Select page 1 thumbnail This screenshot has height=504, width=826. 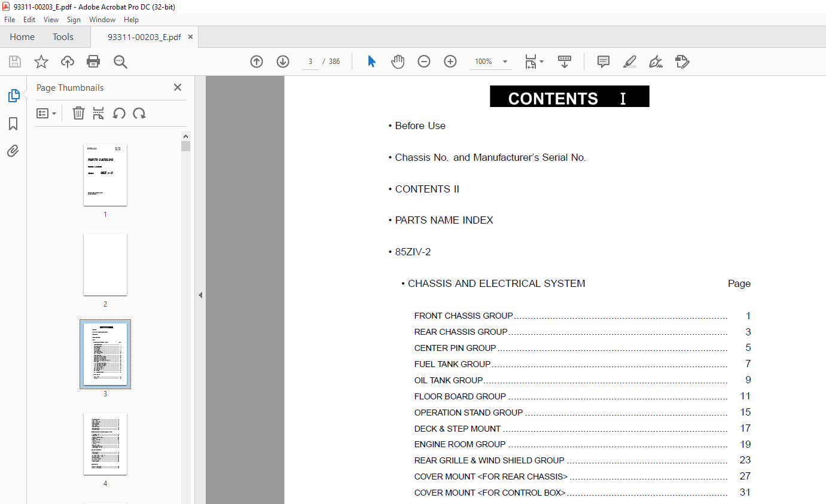click(x=105, y=175)
